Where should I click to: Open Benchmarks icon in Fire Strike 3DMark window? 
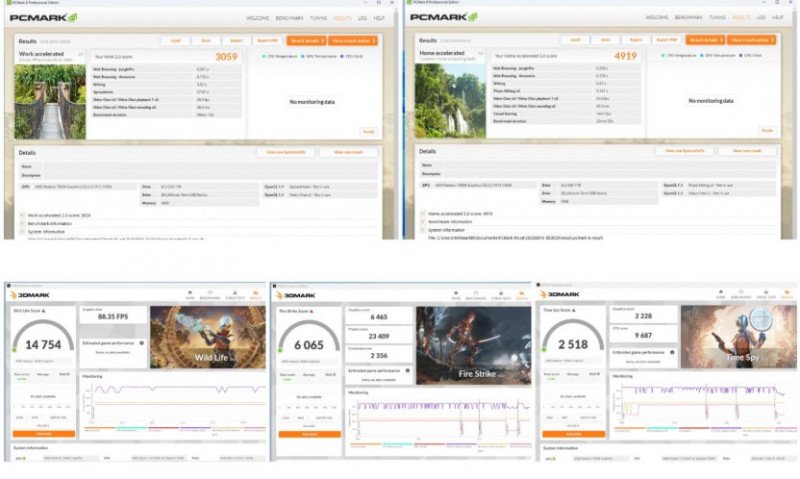(477, 294)
